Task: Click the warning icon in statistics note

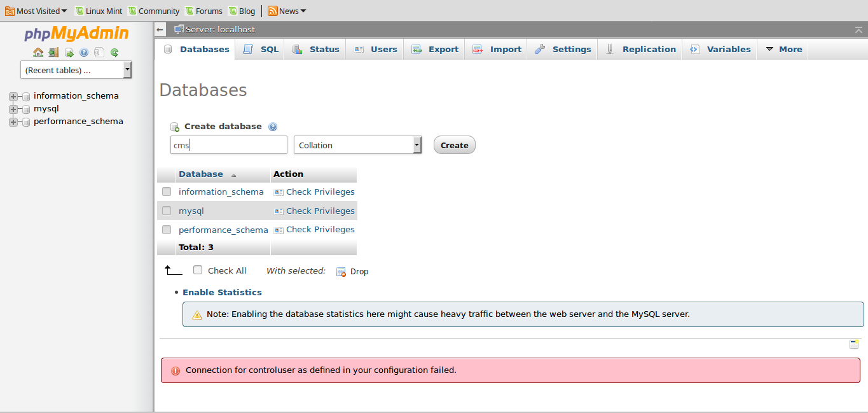Action: pyautogui.click(x=197, y=314)
